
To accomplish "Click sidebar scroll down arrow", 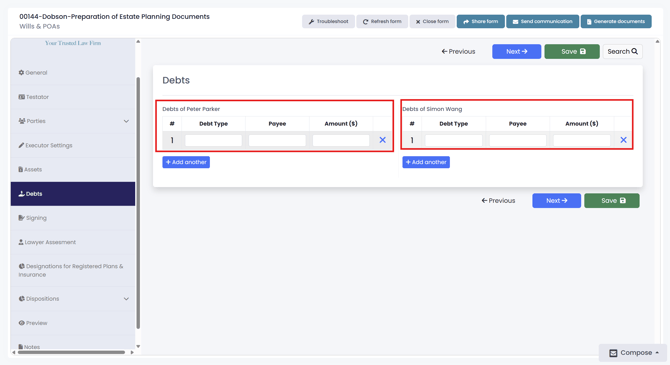I will pyautogui.click(x=138, y=347).
